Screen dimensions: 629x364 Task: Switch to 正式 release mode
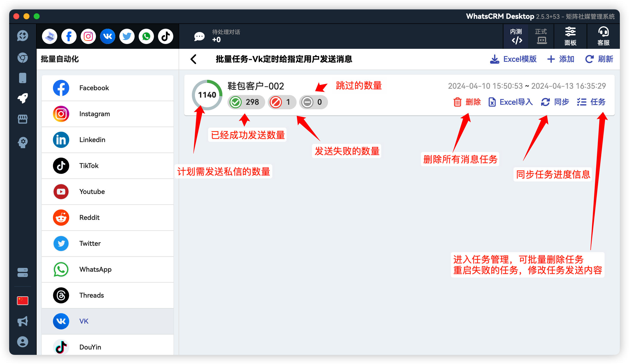[x=541, y=36]
